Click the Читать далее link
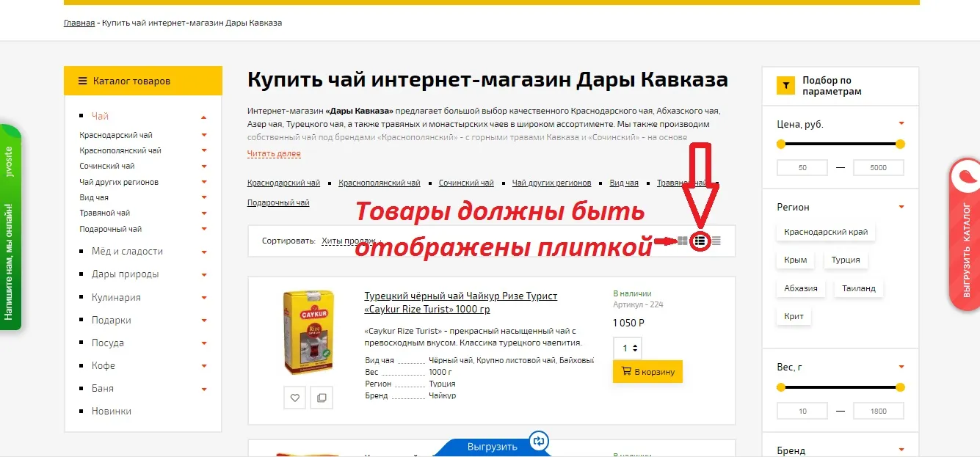 pos(274,154)
